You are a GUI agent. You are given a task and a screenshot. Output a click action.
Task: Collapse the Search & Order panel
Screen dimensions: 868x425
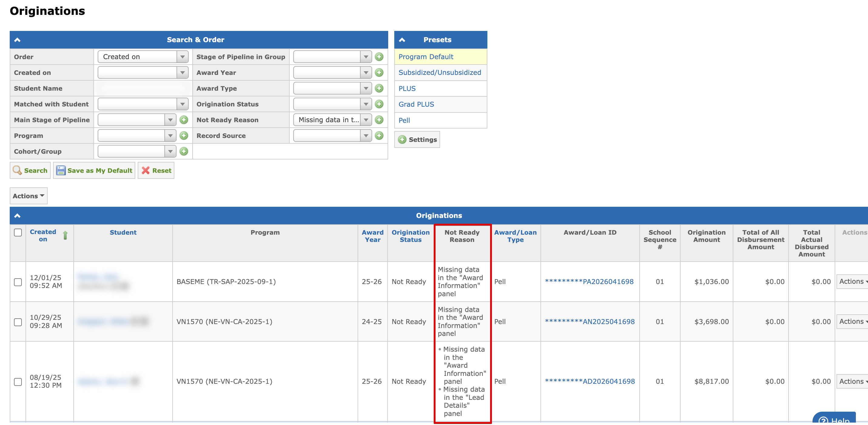[18, 40]
